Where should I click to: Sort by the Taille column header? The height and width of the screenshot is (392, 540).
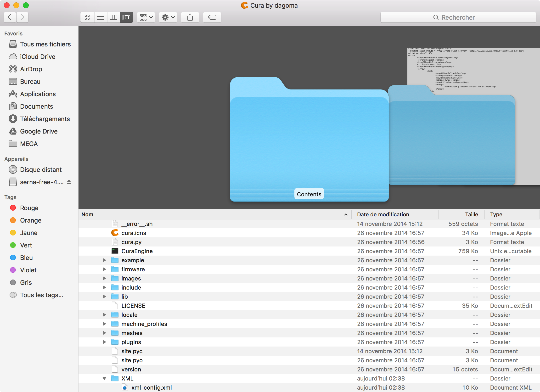(x=471, y=214)
